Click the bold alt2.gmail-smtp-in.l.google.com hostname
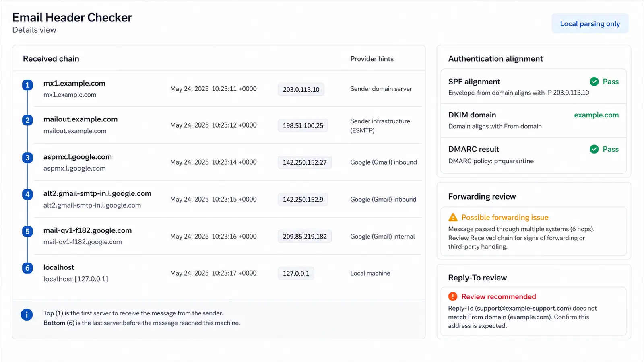 pos(97,193)
